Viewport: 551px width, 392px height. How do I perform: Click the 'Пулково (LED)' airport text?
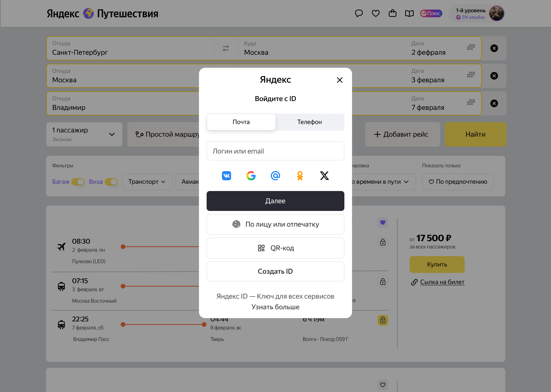click(x=89, y=261)
